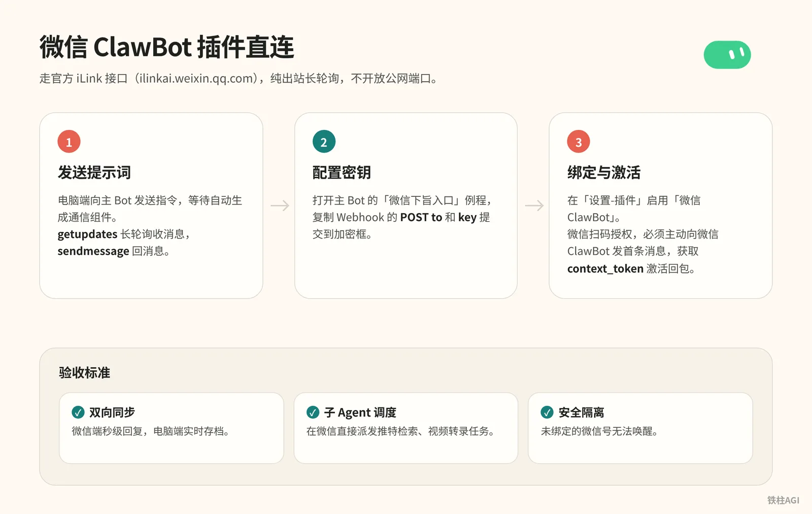Screen dimensions: 812x514
Task: Click the bold context_token text
Action: coord(605,268)
